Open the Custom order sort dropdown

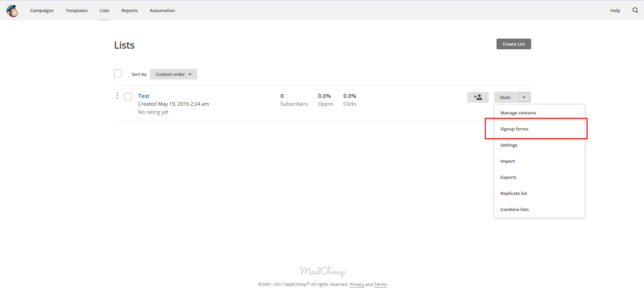tap(173, 74)
